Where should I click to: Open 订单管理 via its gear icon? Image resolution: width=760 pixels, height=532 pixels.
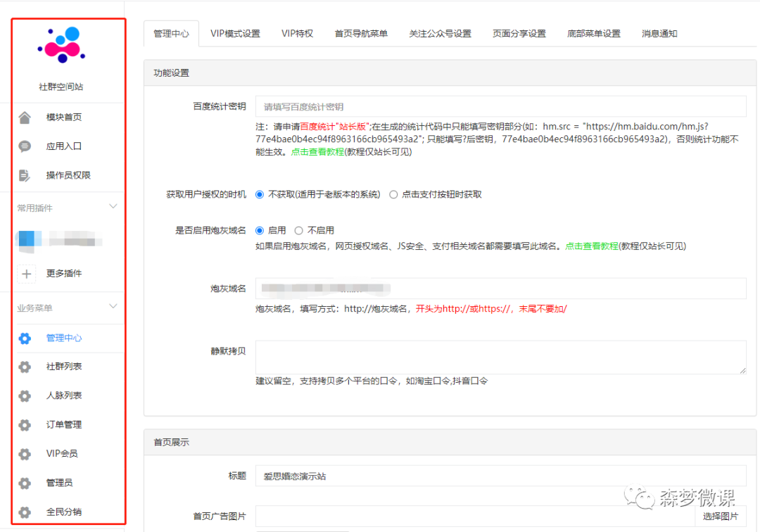25,424
